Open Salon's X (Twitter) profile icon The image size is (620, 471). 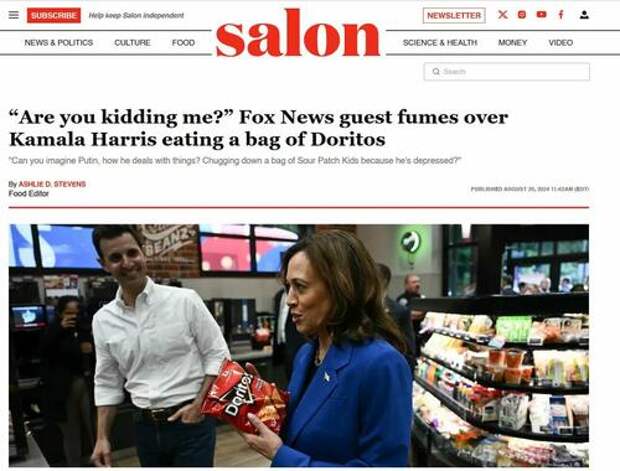tap(503, 15)
